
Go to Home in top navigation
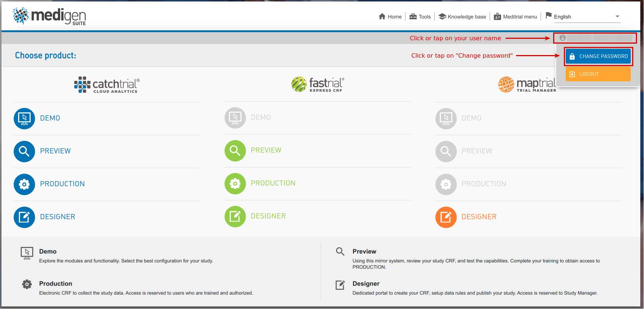pyautogui.click(x=390, y=17)
